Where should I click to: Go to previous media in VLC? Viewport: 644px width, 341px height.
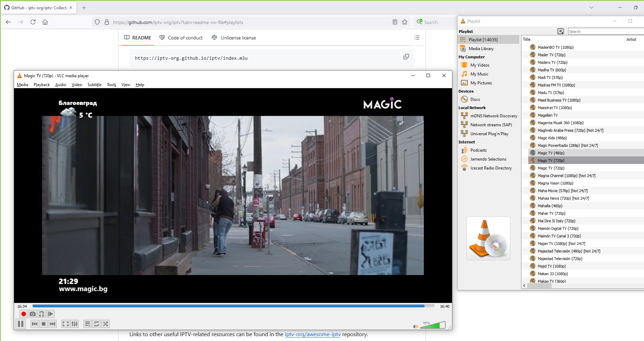[35, 324]
